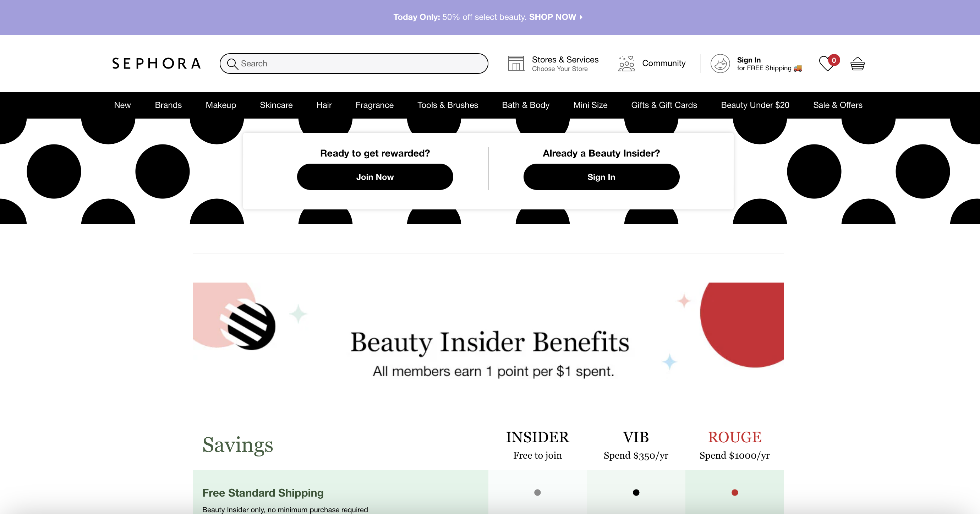This screenshot has height=514, width=980.
Task: Click the Free Standard Shipping row title
Action: (263, 493)
